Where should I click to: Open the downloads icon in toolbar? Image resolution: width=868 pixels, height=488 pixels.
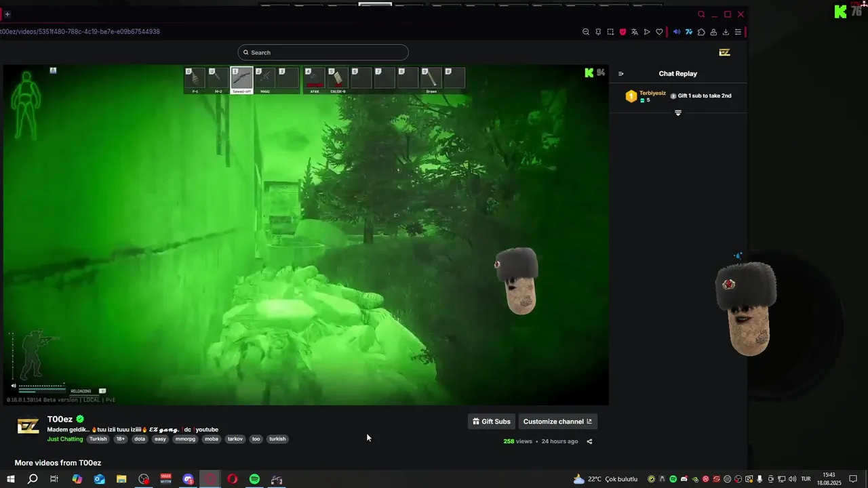click(x=726, y=32)
